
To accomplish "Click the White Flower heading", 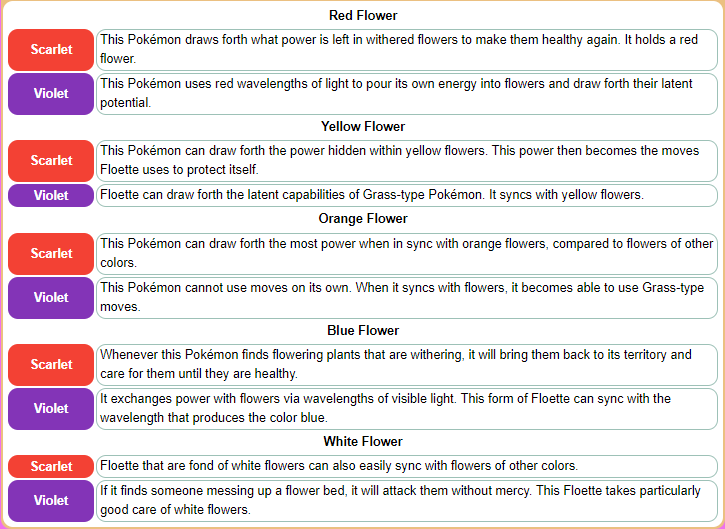I will pyautogui.click(x=362, y=442).
